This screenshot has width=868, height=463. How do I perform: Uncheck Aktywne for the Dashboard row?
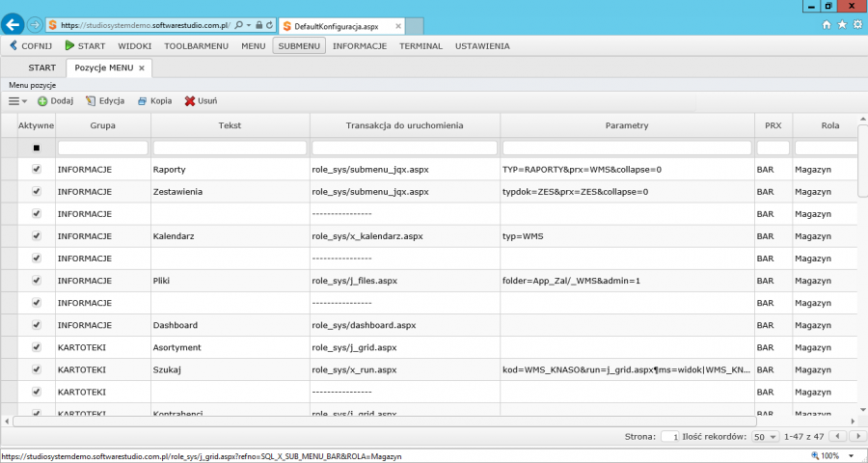(37, 324)
